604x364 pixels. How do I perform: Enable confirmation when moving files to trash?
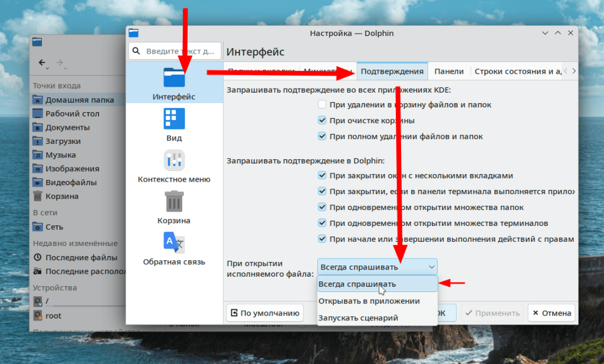pos(322,104)
